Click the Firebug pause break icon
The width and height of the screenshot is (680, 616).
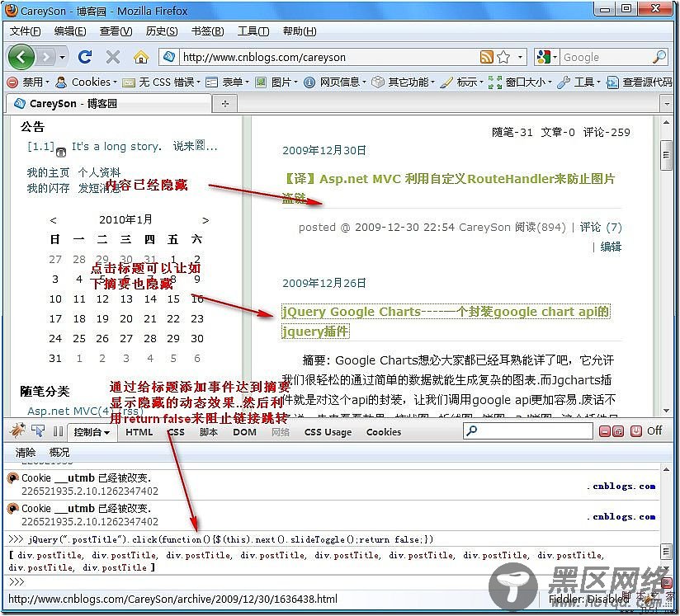tap(58, 432)
